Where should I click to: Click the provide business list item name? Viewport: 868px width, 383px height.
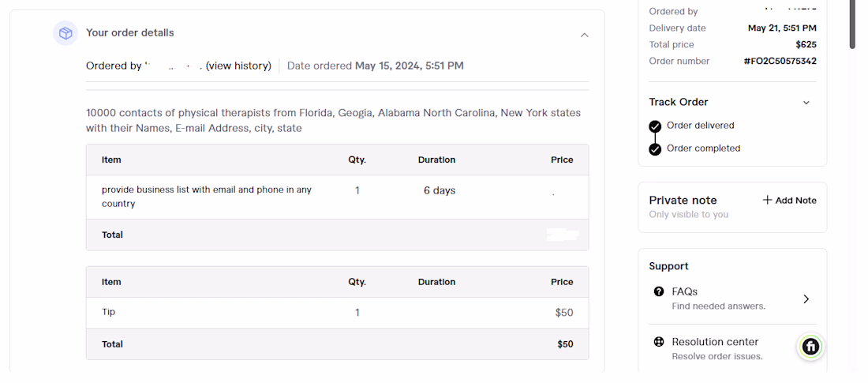(207, 197)
